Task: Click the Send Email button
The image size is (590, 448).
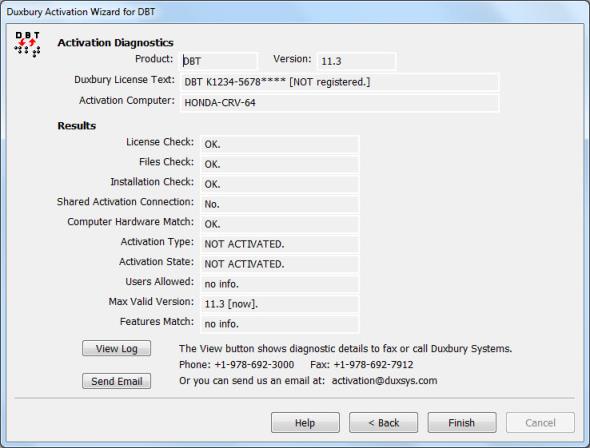Action: pyautogui.click(x=117, y=381)
